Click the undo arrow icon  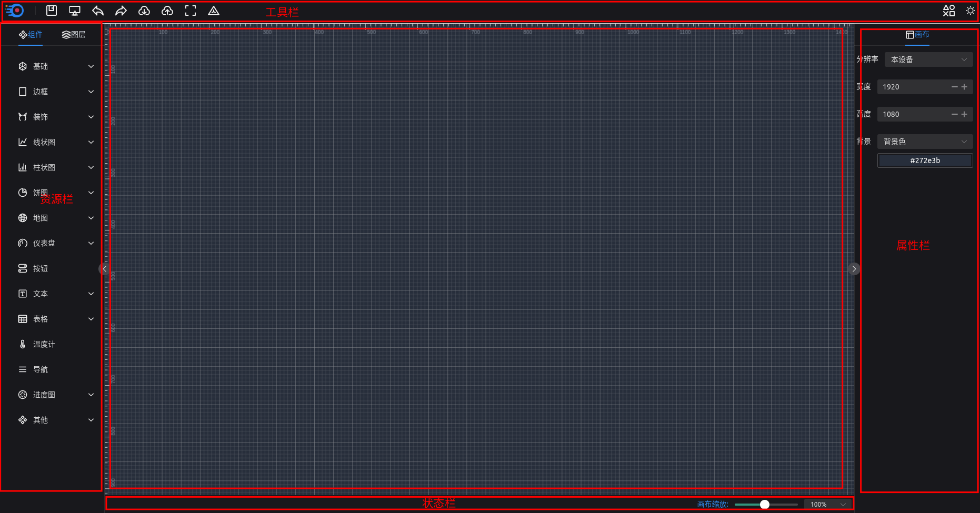coord(98,11)
